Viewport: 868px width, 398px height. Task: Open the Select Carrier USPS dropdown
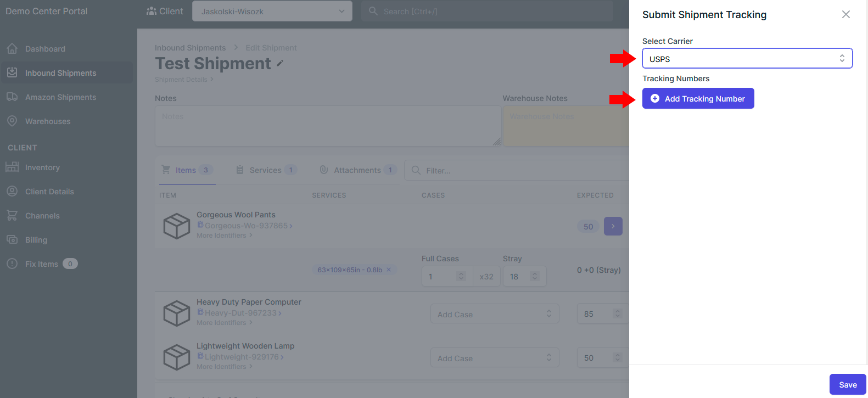pos(747,59)
